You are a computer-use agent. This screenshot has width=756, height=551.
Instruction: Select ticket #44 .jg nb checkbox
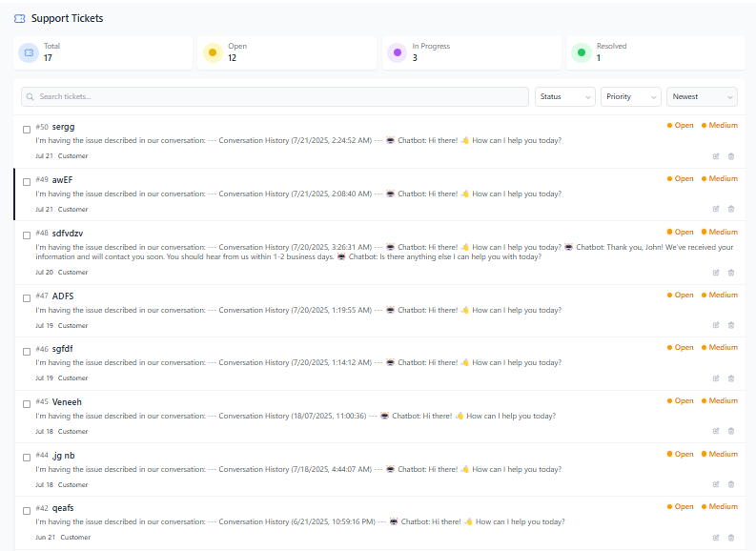point(27,458)
